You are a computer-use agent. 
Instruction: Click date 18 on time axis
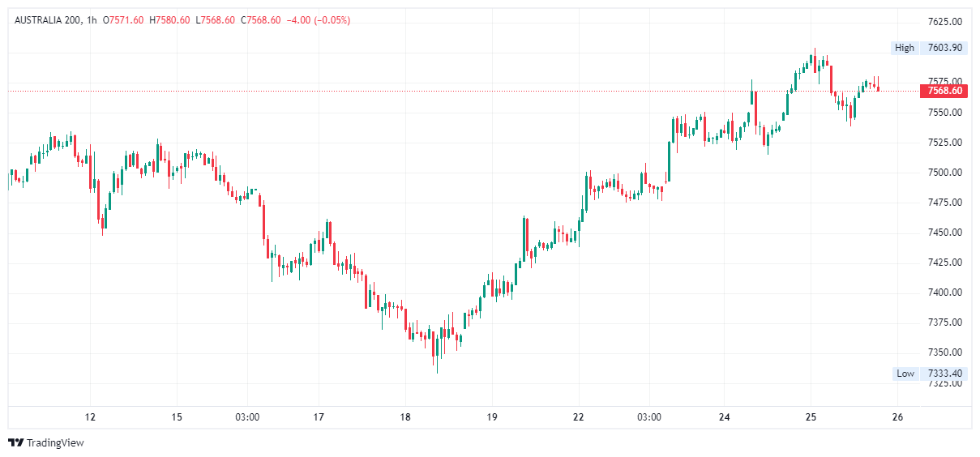(x=405, y=417)
